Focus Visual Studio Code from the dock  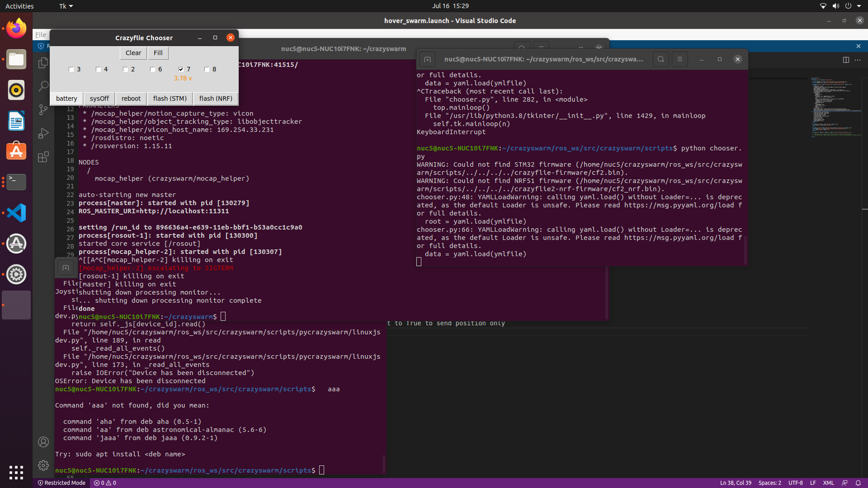tap(16, 213)
